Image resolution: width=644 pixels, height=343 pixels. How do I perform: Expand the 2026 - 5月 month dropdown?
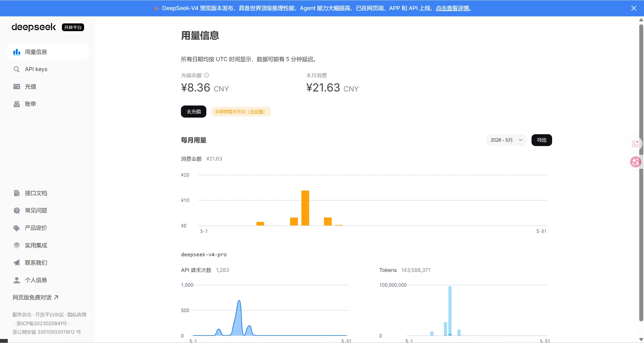pos(506,140)
